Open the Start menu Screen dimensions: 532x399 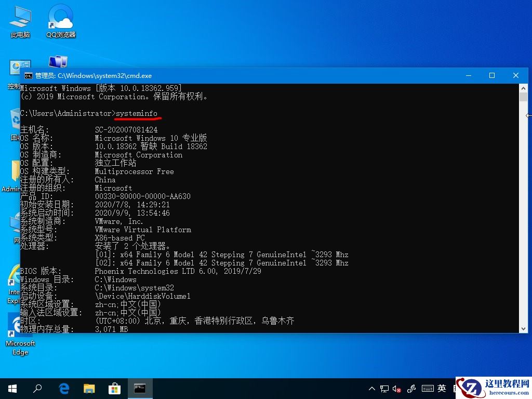(x=11, y=388)
